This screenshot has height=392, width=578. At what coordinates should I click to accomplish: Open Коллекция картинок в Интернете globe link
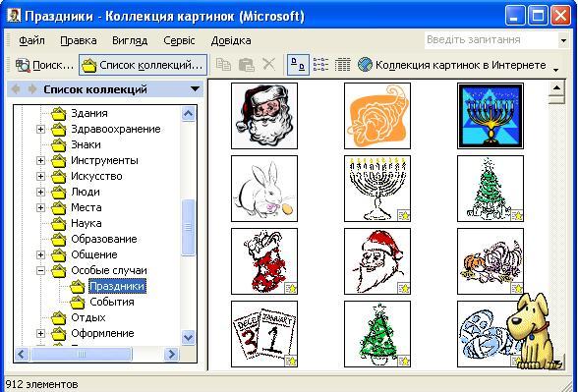451,65
